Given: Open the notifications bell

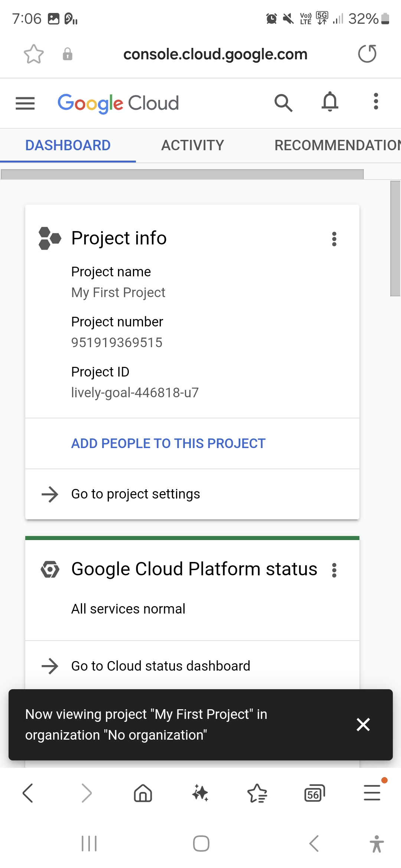Looking at the screenshot, I should (330, 102).
